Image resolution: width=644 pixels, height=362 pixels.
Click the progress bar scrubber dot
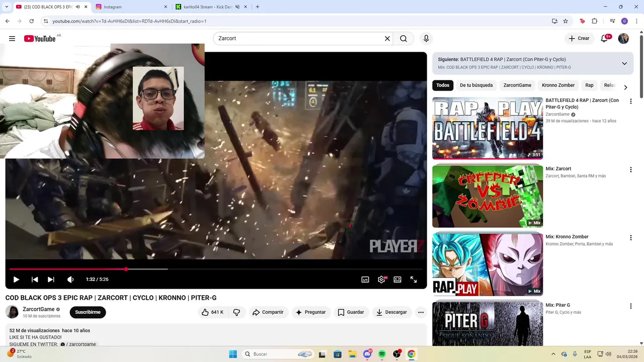pyautogui.click(x=126, y=269)
